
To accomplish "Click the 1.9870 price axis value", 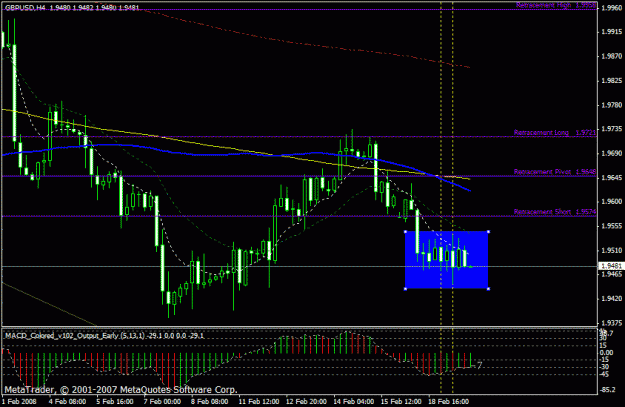I will tap(611, 56).
